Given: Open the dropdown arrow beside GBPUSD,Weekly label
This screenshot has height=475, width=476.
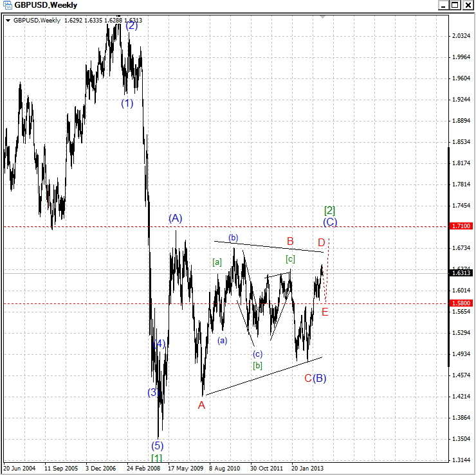Looking at the screenshot, I should [8, 21].
